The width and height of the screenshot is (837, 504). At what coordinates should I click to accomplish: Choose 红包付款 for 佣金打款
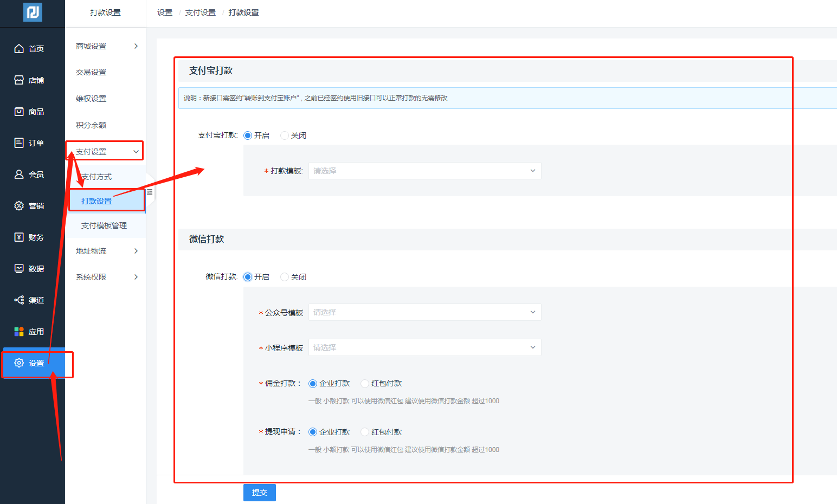click(365, 384)
